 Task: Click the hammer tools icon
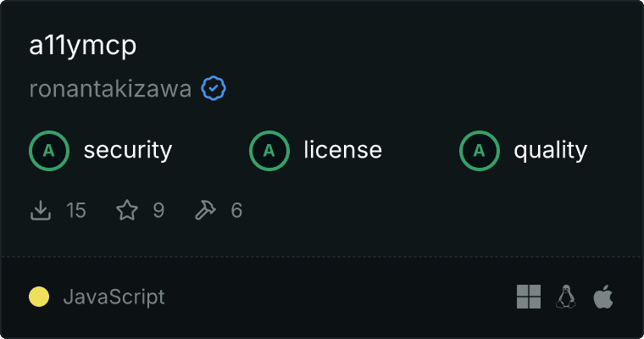[x=205, y=210]
